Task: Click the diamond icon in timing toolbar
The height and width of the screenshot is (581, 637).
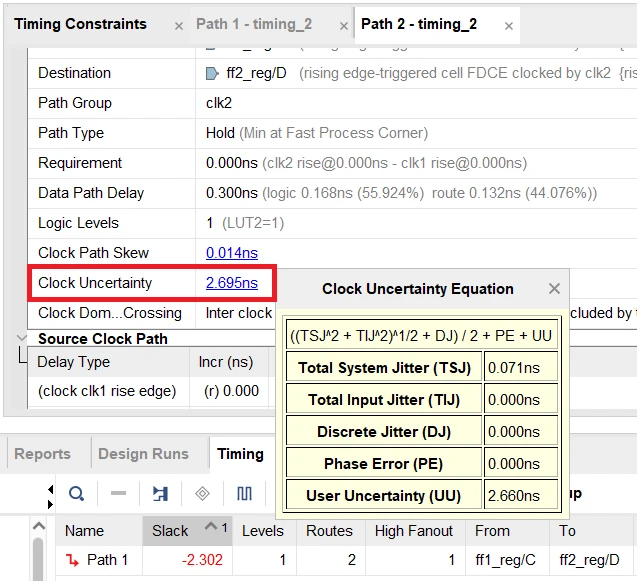Action: pos(202,494)
